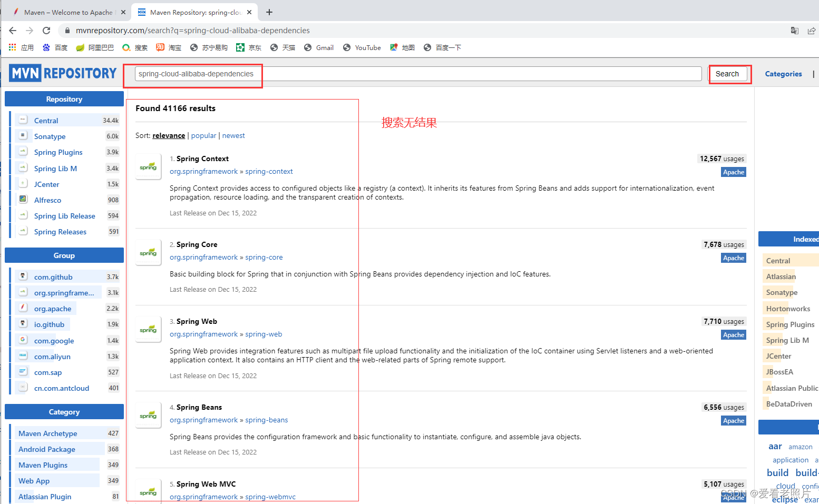Screen dimensions: 819x504
Task: Sort results by newest
Action: pos(233,135)
